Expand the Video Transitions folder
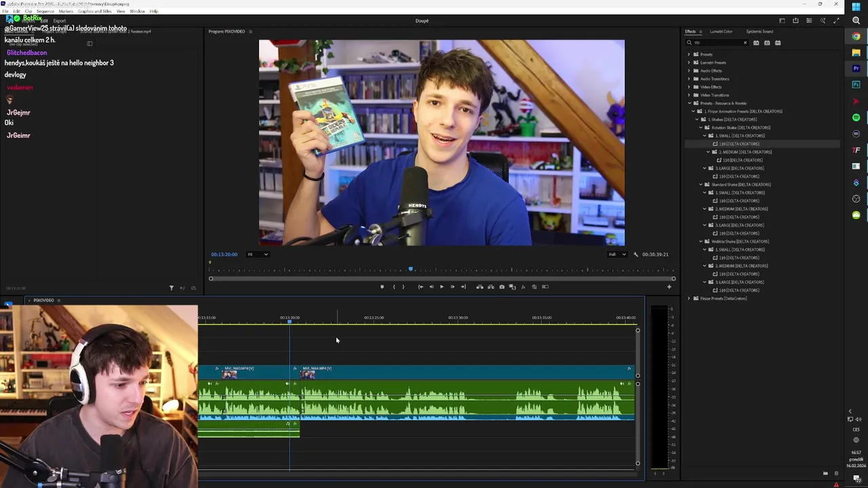This screenshot has width=868, height=488. pos(689,95)
